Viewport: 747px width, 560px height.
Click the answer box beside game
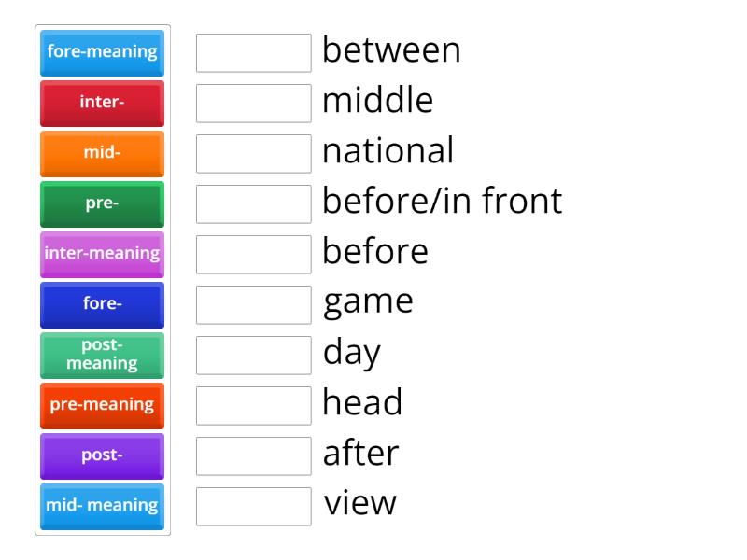pos(253,305)
